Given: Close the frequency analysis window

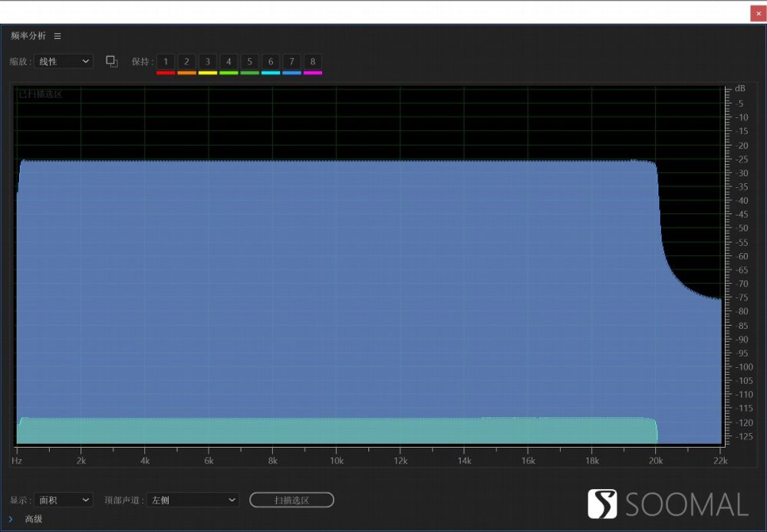Looking at the screenshot, I should (759, 13).
